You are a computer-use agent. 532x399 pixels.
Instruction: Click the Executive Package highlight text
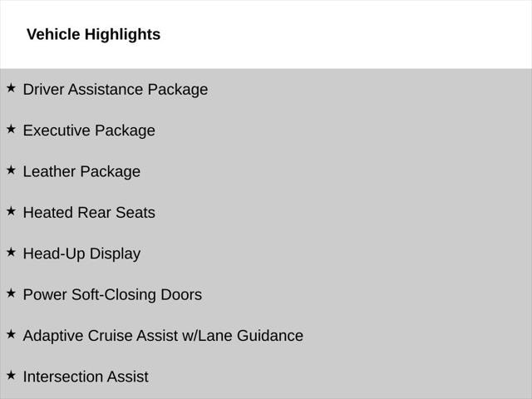click(x=89, y=131)
